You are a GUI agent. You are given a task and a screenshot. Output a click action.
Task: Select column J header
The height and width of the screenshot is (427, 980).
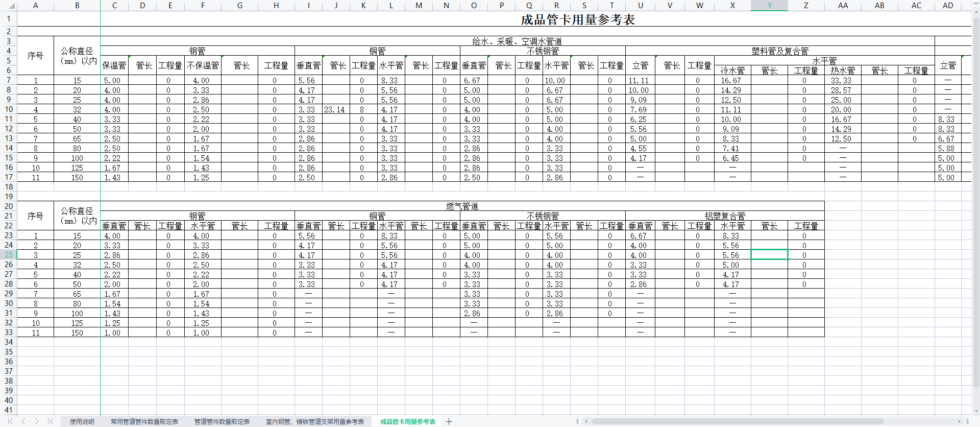pyautogui.click(x=336, y=6)
